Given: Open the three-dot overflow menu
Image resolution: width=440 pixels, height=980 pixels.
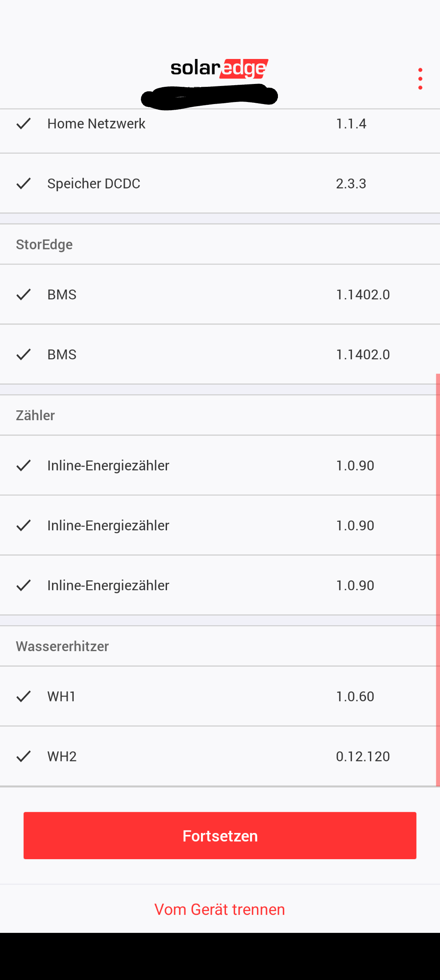Looking at the screenshot, I should pyautogui.click(x=420, y=79).
